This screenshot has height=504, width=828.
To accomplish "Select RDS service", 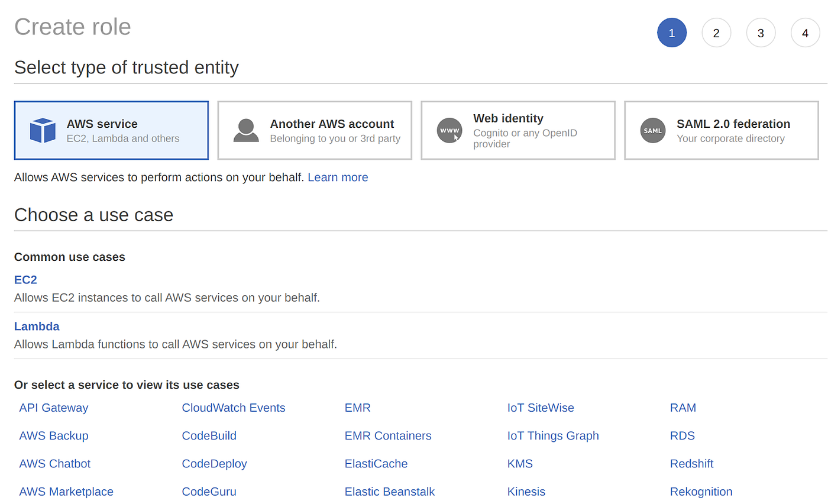I will (683, 436).
